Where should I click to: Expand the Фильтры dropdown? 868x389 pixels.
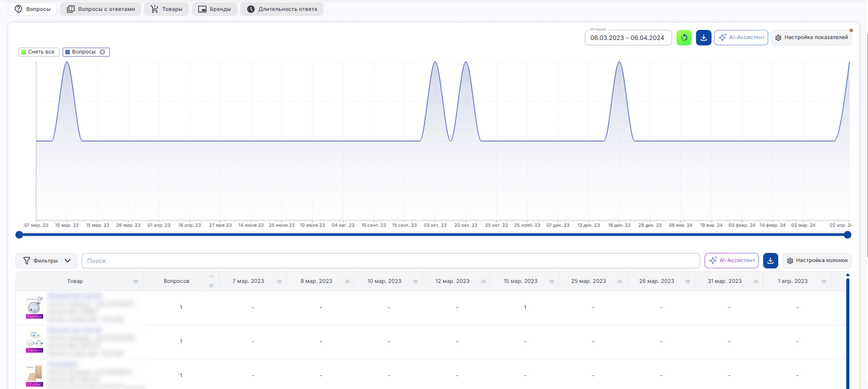pyautogui.click(x=46, y=261)
